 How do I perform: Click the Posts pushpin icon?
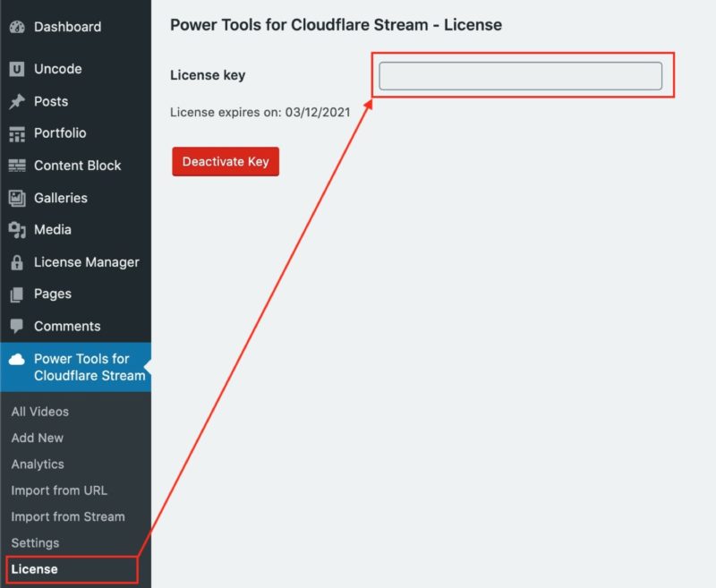pyautogui.click(x=17, y=101)
